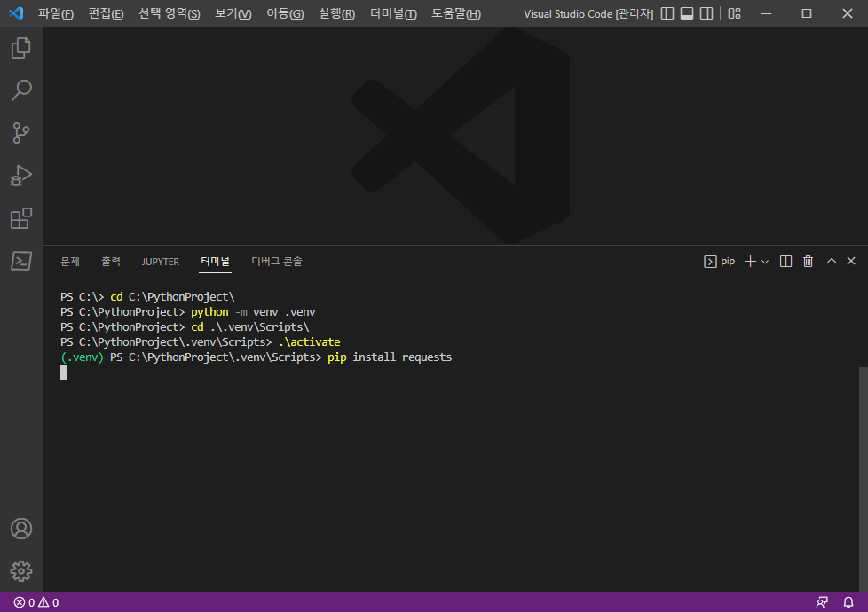Click 'cd .\.venv\Scripts\' command text
The image size is (868, 612).
click(250, 327)
